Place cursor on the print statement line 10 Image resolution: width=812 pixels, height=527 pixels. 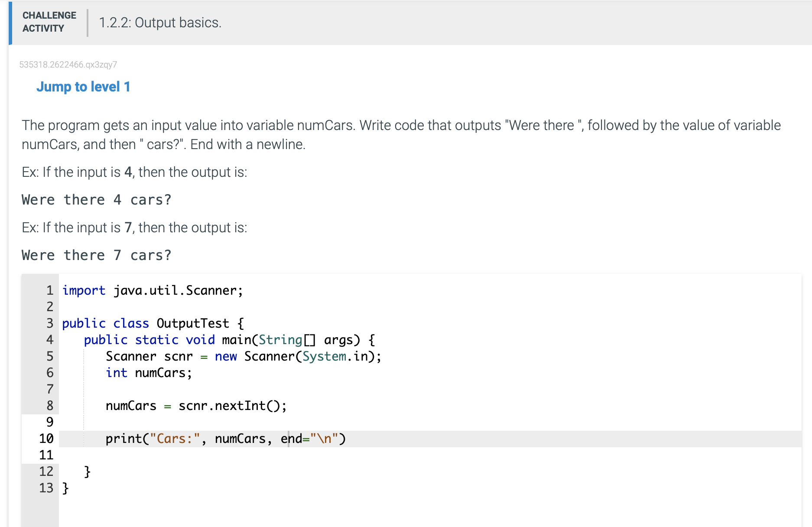[x=225, y=439]
